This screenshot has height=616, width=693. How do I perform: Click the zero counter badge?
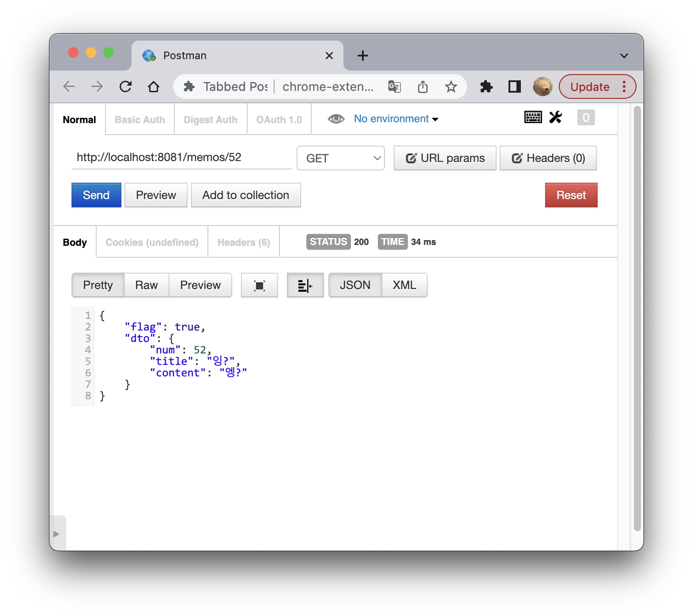(586, 117)
